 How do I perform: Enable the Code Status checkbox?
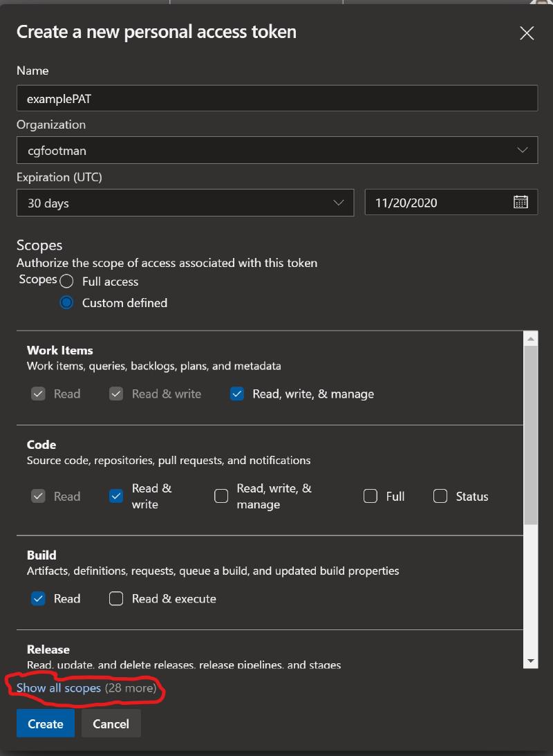click(440, 496)
